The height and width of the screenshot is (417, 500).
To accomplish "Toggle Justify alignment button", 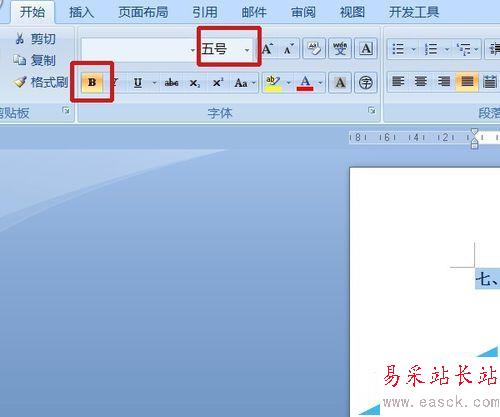I will 467,81.
